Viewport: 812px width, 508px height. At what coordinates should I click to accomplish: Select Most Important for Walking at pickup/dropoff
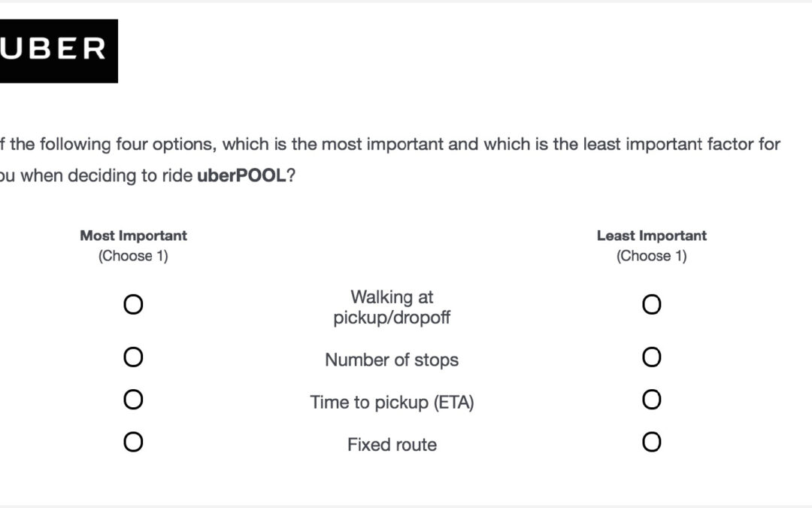133,304
